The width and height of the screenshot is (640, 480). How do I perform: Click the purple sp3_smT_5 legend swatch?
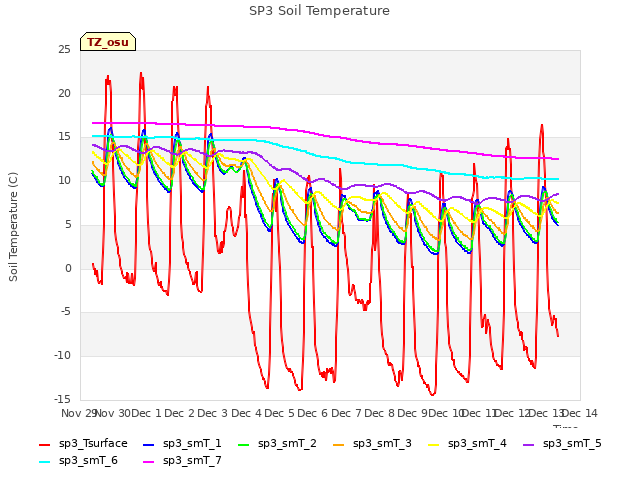529,444
